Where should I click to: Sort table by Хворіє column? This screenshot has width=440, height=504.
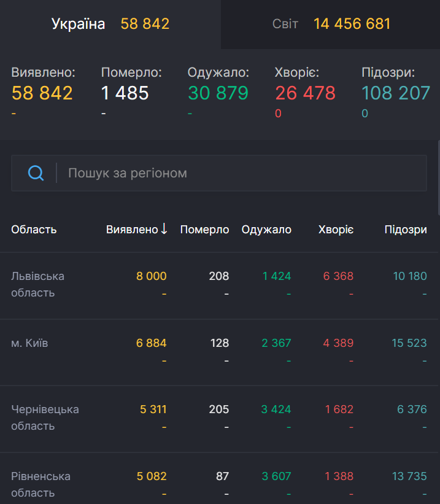coord(336,229)
